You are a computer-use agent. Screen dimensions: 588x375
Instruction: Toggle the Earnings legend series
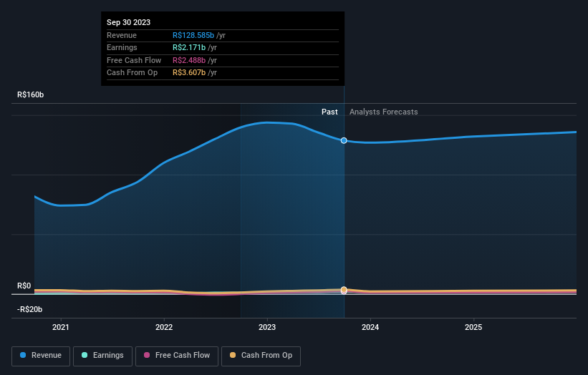click(102, 356)
